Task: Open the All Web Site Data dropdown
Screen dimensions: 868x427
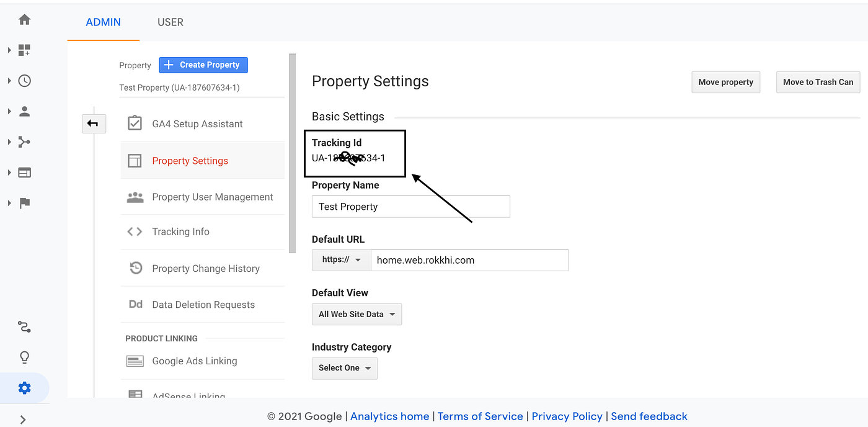Action: pyautogui.click(x=356, y=315)
